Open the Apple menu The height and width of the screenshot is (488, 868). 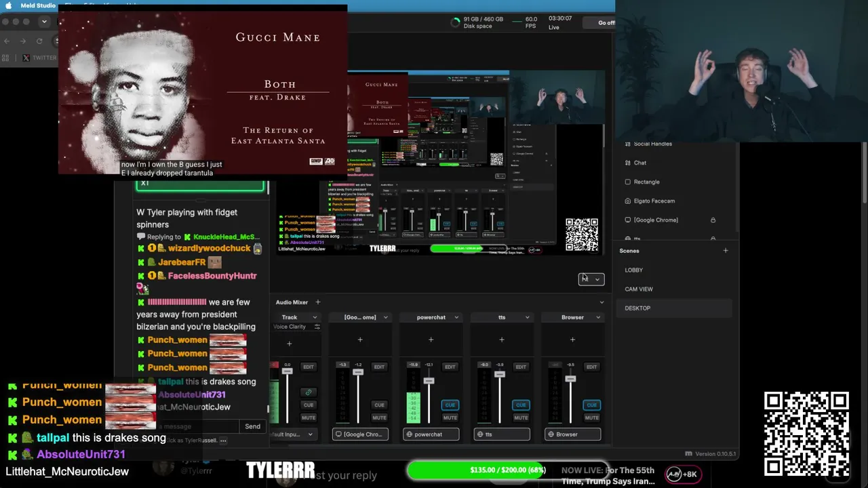click(x=8, y=5)
